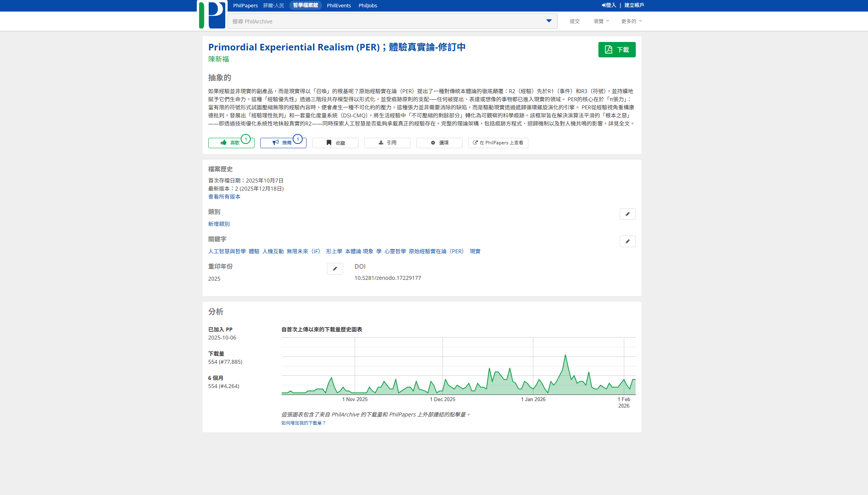Switch to the PhilEvents tab
The width and height of the screenshot is (868, 495).
(x=338, y=5)
